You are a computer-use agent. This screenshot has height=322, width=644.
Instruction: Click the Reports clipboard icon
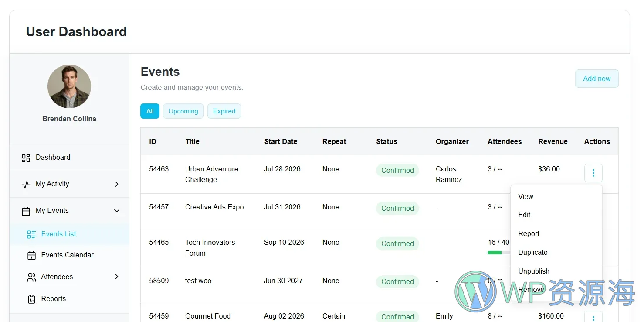pyautogui.click(x=31, y=299)
